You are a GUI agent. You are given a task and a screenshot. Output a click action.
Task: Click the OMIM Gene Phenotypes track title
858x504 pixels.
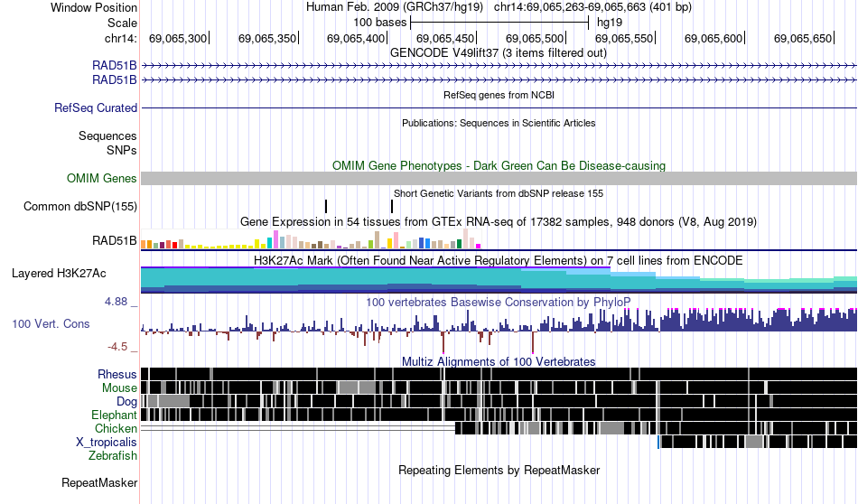[499, 166]
